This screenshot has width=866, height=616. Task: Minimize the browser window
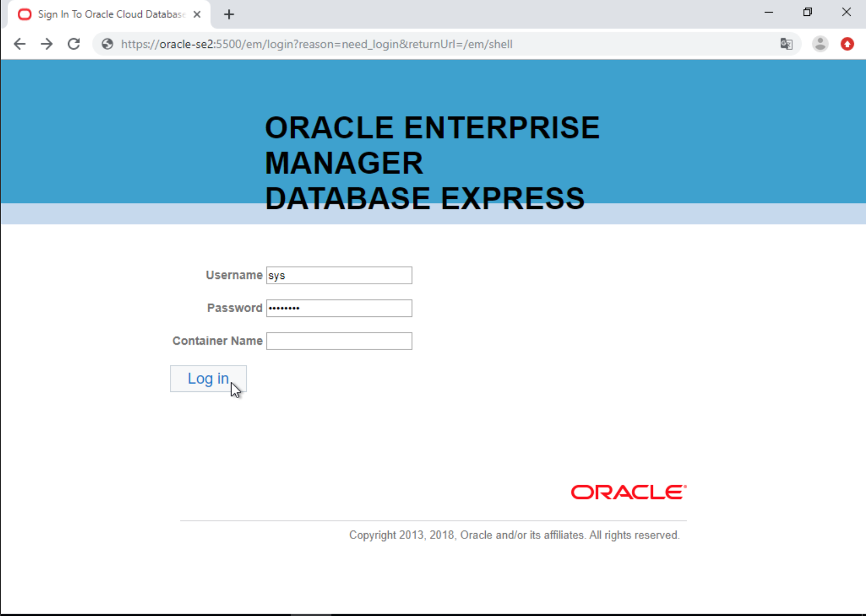click(x=769, y=12)
